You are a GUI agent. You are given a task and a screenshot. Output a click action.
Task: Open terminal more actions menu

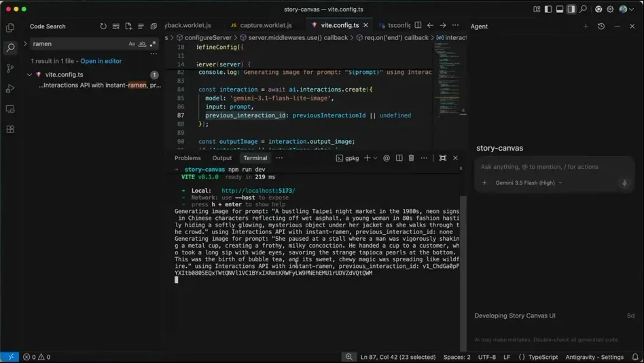pos(424,158)
